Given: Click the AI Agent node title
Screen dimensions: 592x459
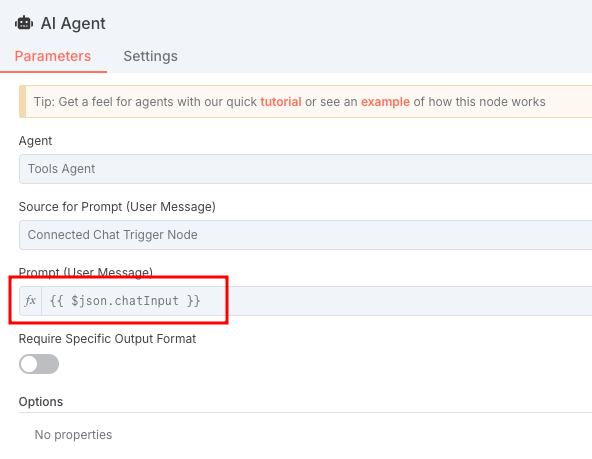Looking at the screenshot, I should coord(73,23).
